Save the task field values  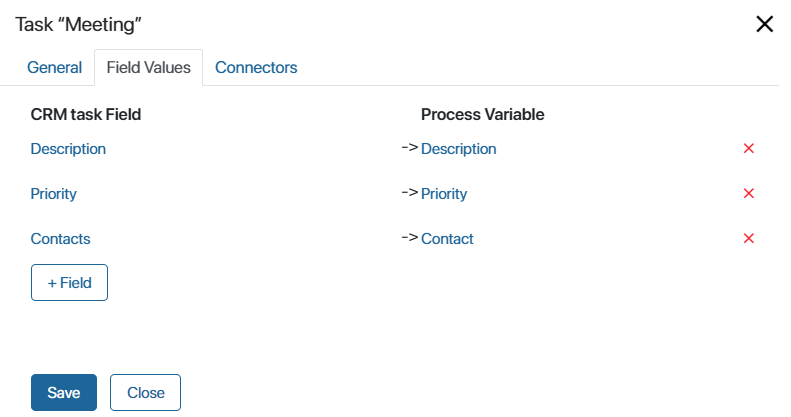pos(64,392)
